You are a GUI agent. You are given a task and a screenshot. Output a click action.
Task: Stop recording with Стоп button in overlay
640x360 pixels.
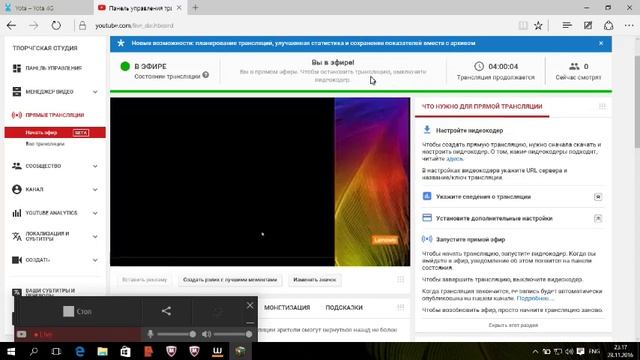click(x=78, y=311)
